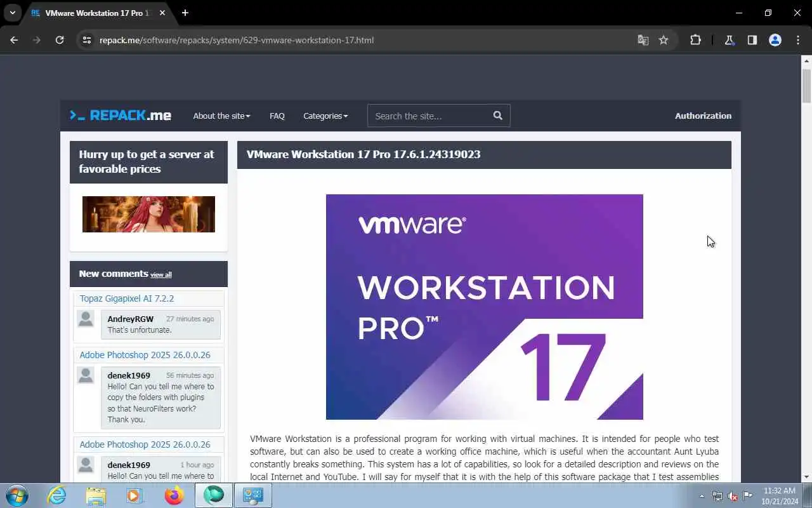
Task: Open Adobe Photoshop 2025 link above 1 hour comment
Action: point(145,444)
